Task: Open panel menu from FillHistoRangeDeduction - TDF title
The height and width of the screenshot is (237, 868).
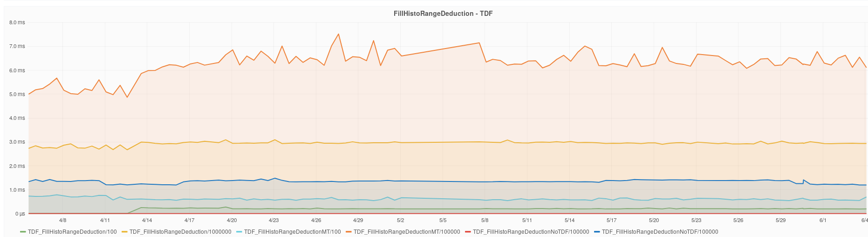Action: [x=443, y=14]
